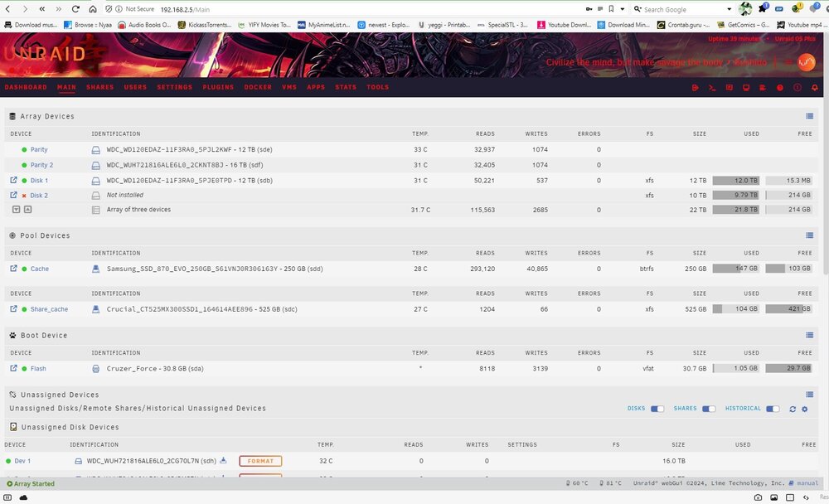Collapse array with the down arrow toggle
Screen dimensions: 829x504
tap(17, 210)
